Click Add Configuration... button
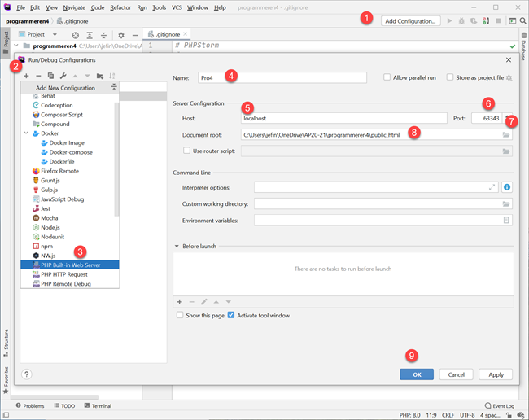Screen dimensions: 529x420 410,21
